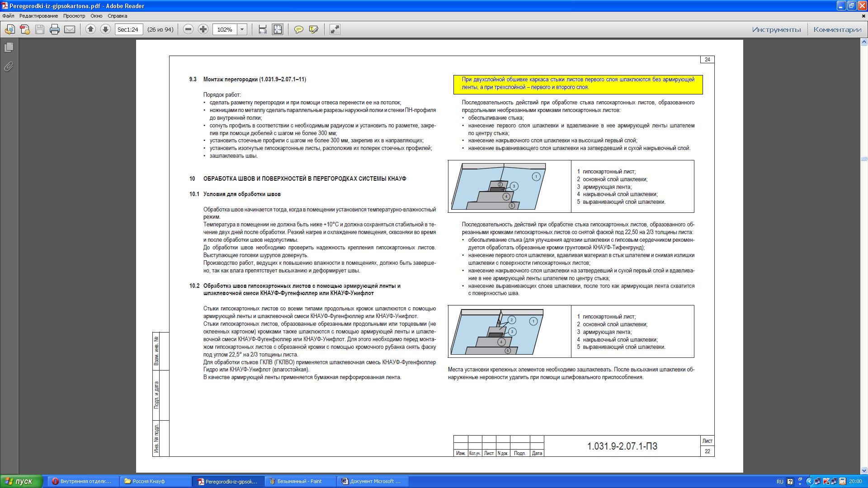
Task: Go to previous page arrow
Action: [x=90, y=29]
